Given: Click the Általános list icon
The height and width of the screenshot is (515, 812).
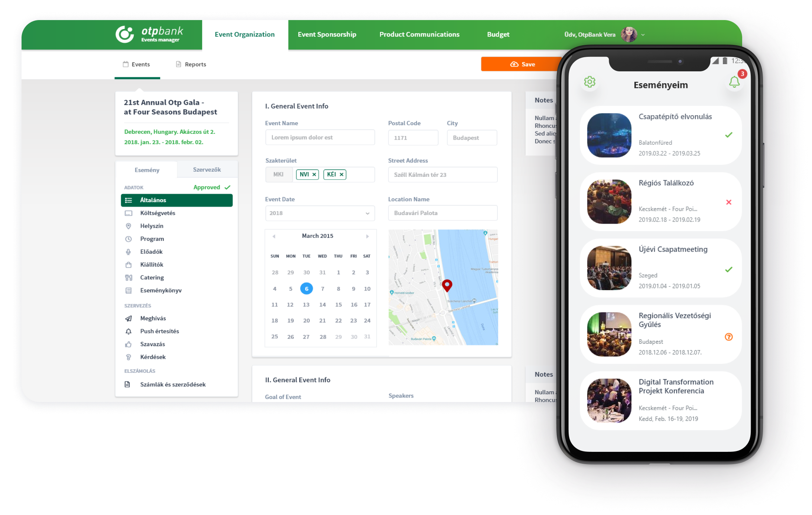Looking at the screenshot, I should click(129, 200).
